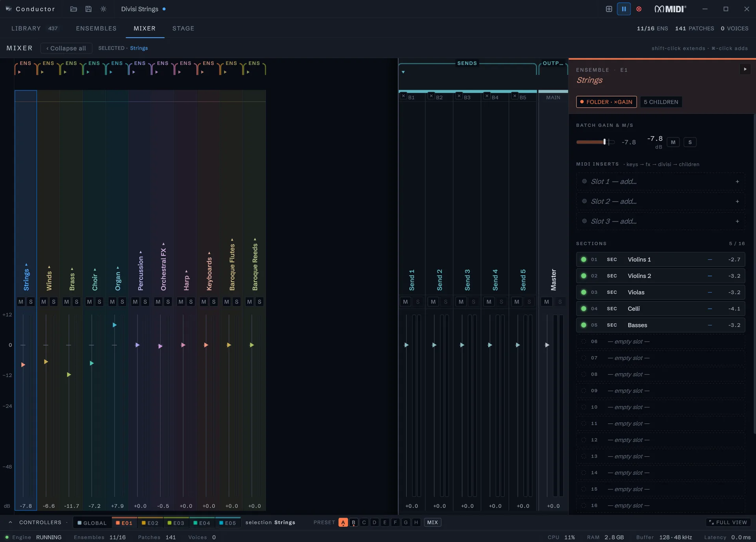Image resolution: width=756 pixels, height=542 pixels.
Task: Click the Conductor app logo icon
Action: tap(8, 9)
